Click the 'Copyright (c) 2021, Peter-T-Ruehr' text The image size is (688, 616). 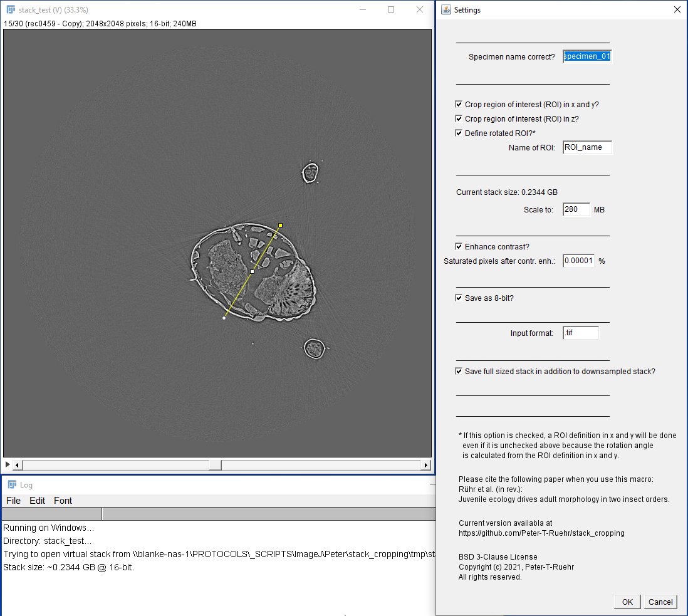(x=516, y=567)
